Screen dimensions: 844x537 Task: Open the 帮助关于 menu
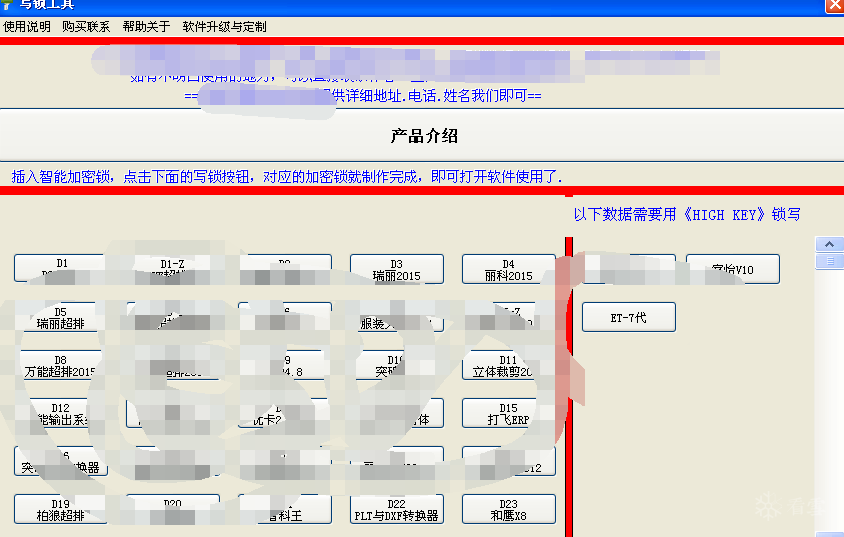click(146, 27)
